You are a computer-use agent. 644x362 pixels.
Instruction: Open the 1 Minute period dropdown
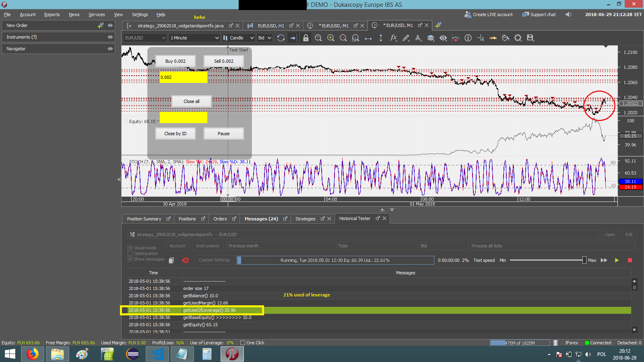(194, 38)
